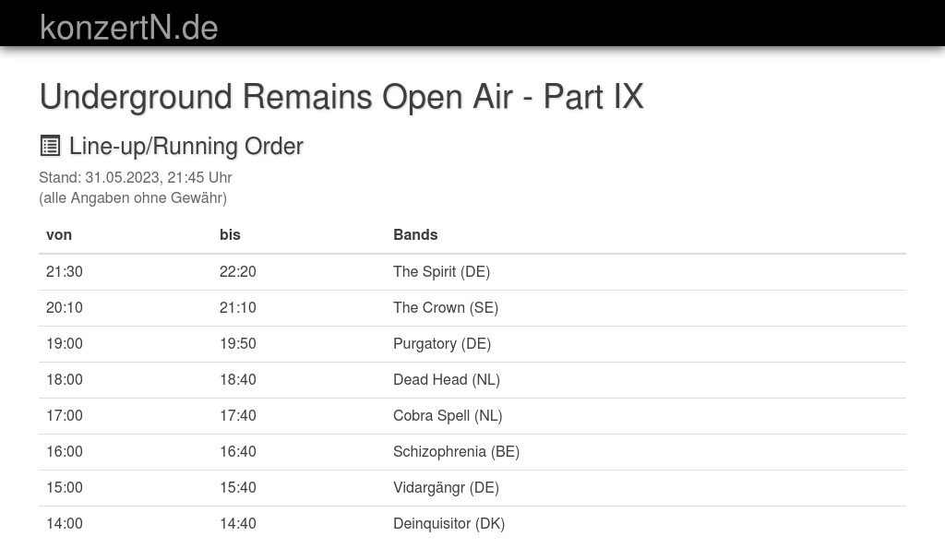Click the 'Stand: 31.05.2023, 21:45 Uhr' text
Screen dimensions: 945x560
click(136, 177)
